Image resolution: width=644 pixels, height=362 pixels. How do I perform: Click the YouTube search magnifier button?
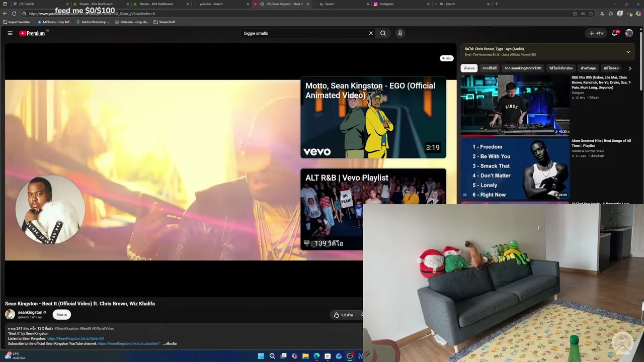tap(383, 33)
